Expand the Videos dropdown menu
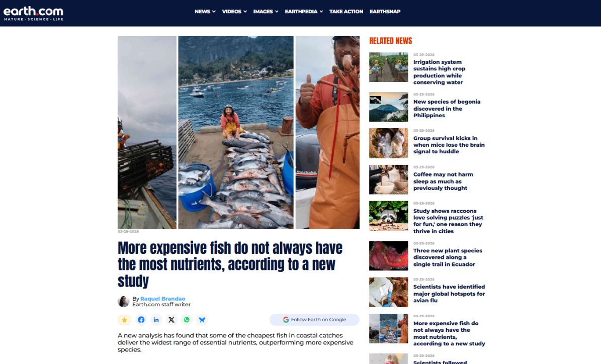The height and width of the screenshot is (364, 601). pyautogui.click(x=234, y=12)
